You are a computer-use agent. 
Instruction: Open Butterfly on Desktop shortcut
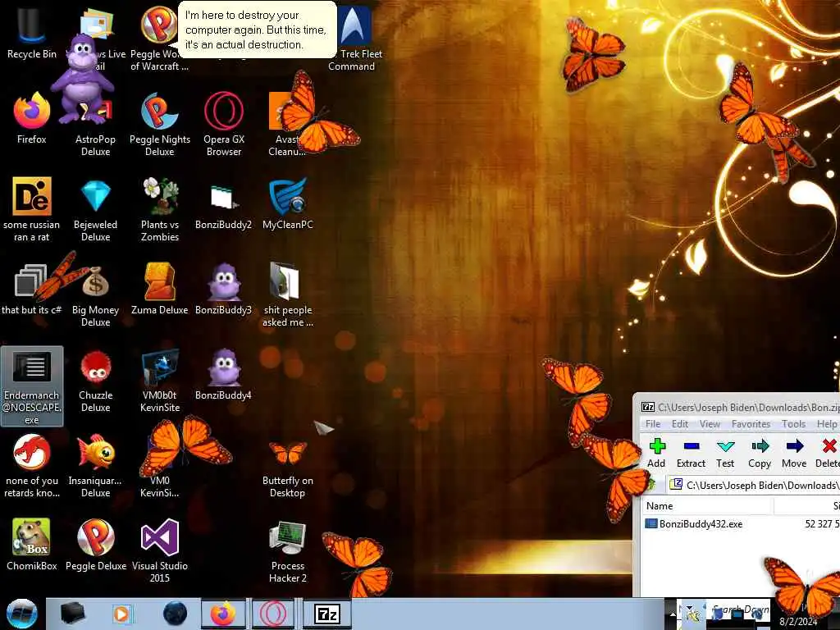coord(288,468)
